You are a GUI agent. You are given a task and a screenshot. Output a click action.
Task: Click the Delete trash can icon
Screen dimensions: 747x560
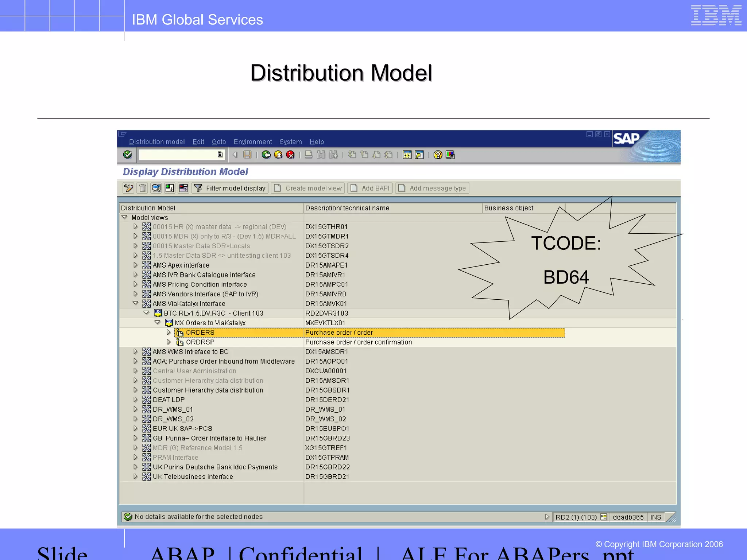[x=143, y=188]
